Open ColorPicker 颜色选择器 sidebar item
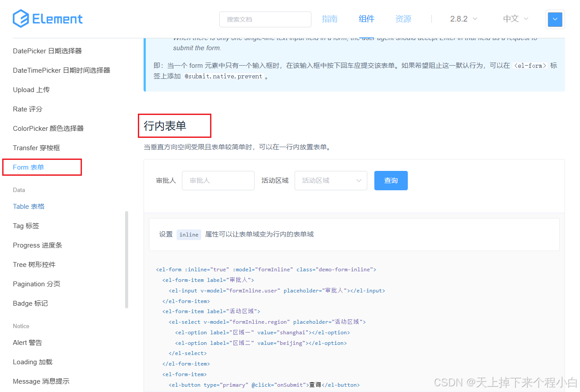 (48, 129)
